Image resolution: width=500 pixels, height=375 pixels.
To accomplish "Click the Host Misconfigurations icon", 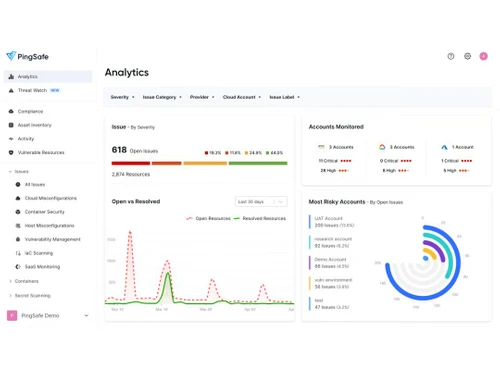I will click(18, 226).
